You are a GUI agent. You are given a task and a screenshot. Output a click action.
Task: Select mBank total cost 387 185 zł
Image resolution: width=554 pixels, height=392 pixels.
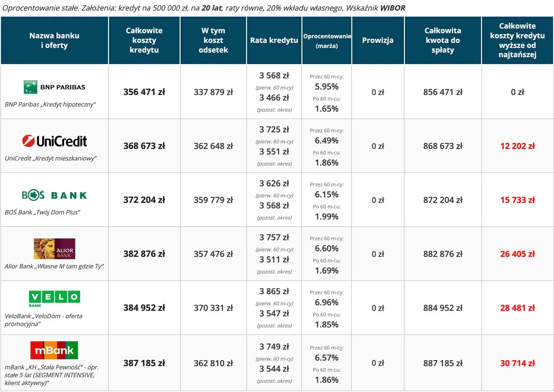coord(144,363)
